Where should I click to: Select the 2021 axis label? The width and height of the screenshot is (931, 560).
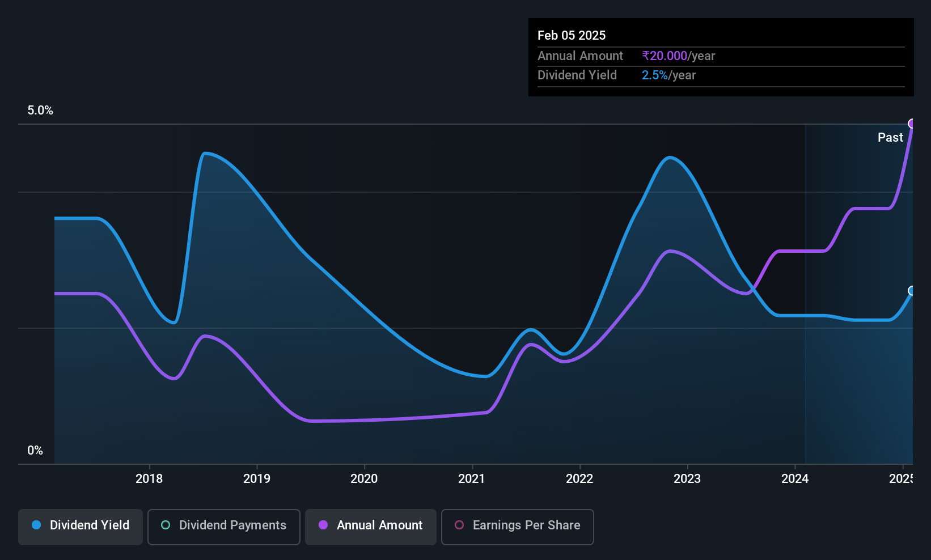pos(472,479)
